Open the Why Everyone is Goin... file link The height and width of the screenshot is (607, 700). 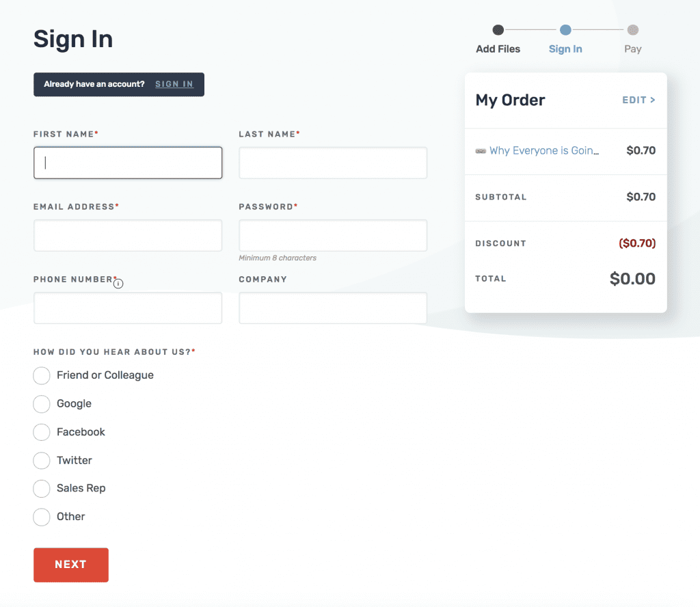(x=544, y=151)
